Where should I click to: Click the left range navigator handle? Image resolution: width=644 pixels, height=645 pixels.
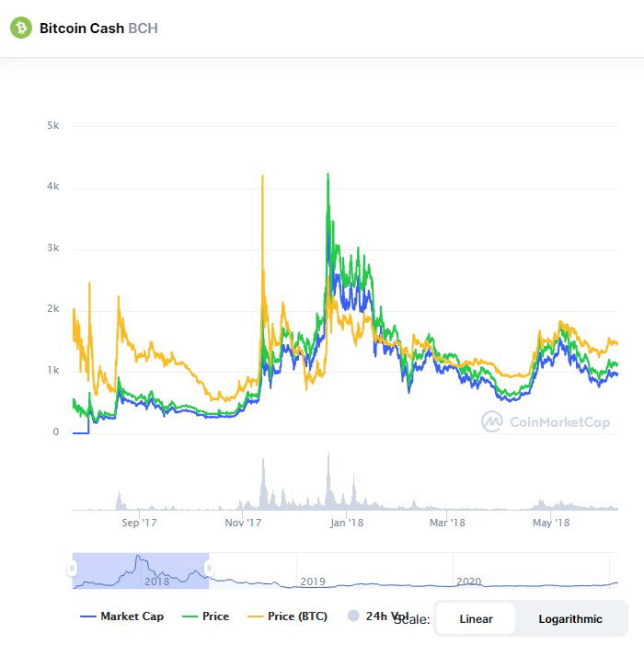point(72,569)
